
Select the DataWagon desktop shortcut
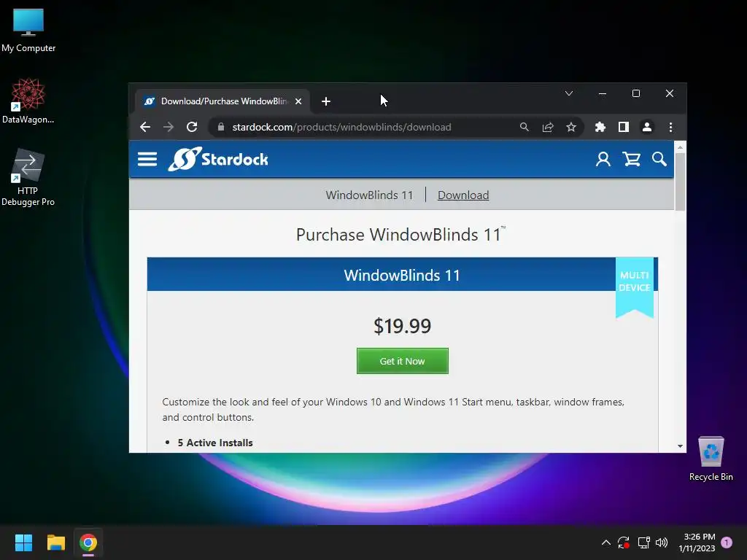click(x=28, y=101)
